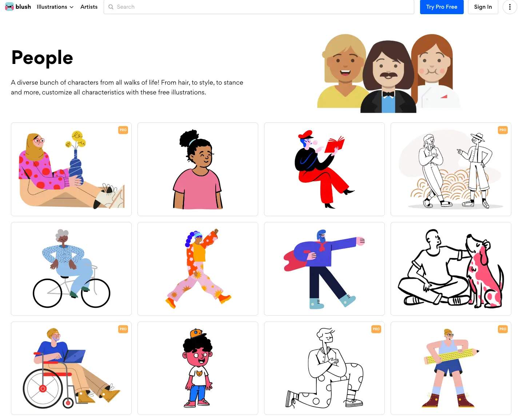
Task: Click PRO badge on kneeling outlined man
Action: pos(376,329)
